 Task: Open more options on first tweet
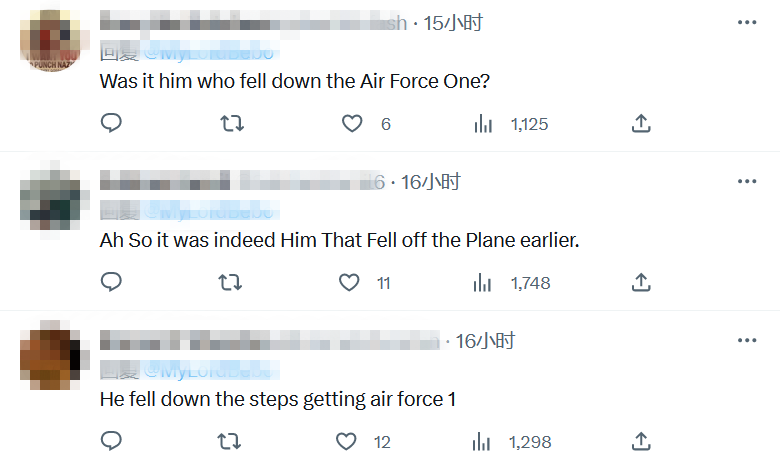coord(746,22)
